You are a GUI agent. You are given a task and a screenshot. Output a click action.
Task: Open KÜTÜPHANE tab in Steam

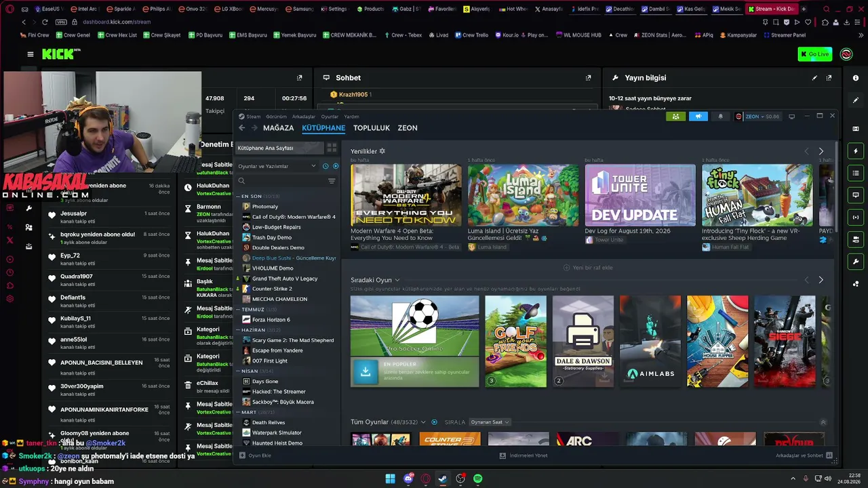pos(323,128)
